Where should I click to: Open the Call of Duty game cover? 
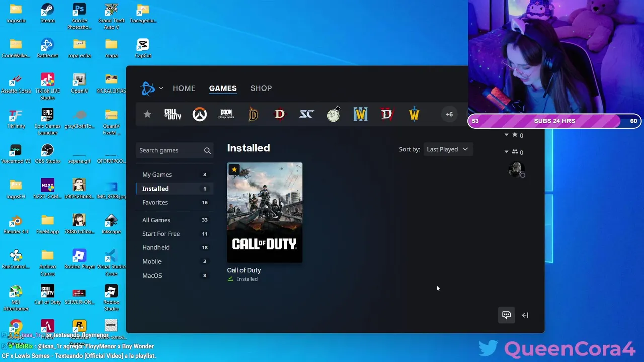pyautogui.click(x=265, y=212)
